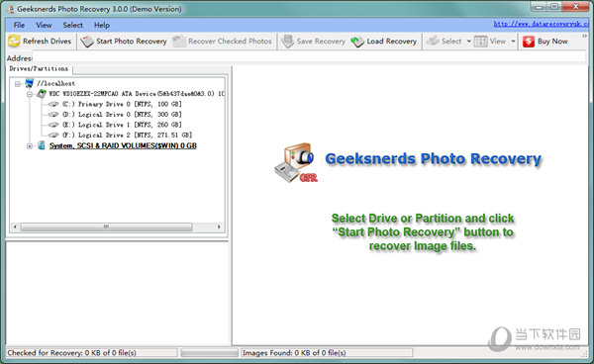Open the Help menu
594x364 pixels.
click(102, 25)
